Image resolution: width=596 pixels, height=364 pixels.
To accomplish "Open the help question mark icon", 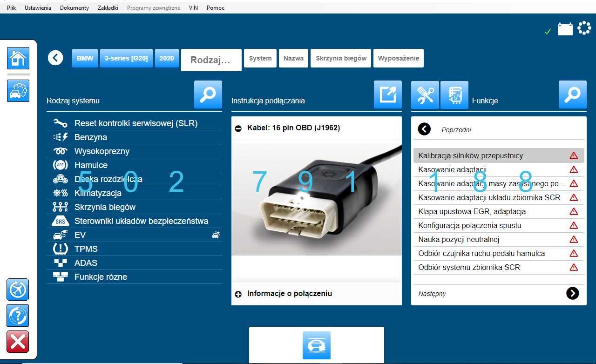I will (18, 316).
